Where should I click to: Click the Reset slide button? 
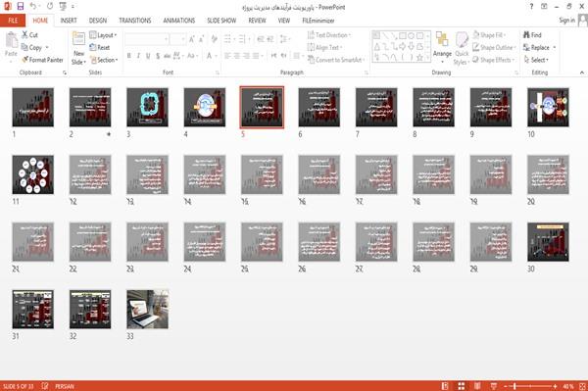tap(100, 47)
